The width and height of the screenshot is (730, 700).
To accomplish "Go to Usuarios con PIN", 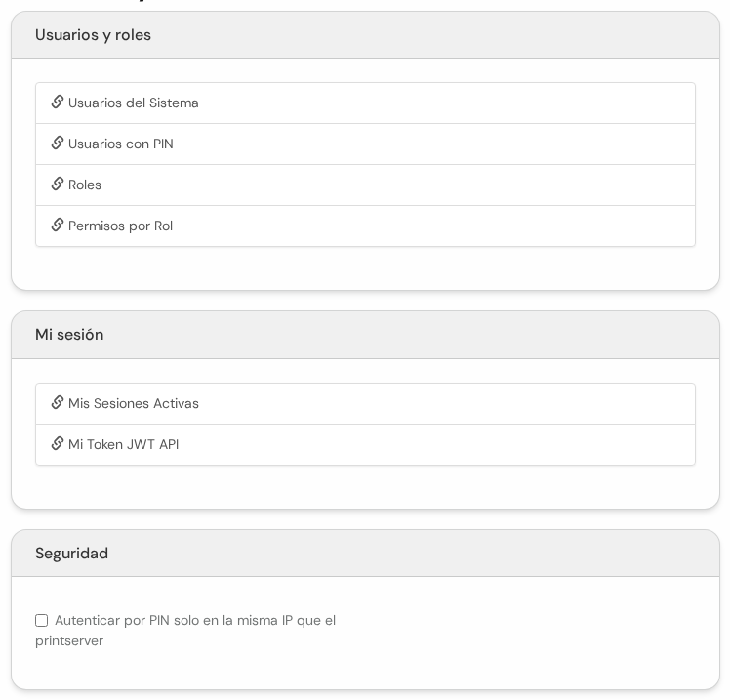I will [x=365, y=144].
